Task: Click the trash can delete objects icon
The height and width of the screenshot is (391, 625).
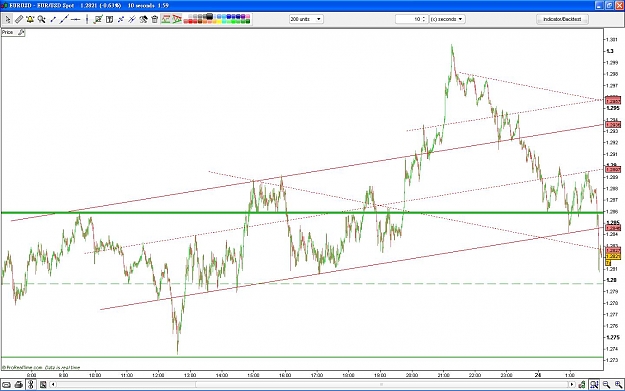Action: point(155,19)
